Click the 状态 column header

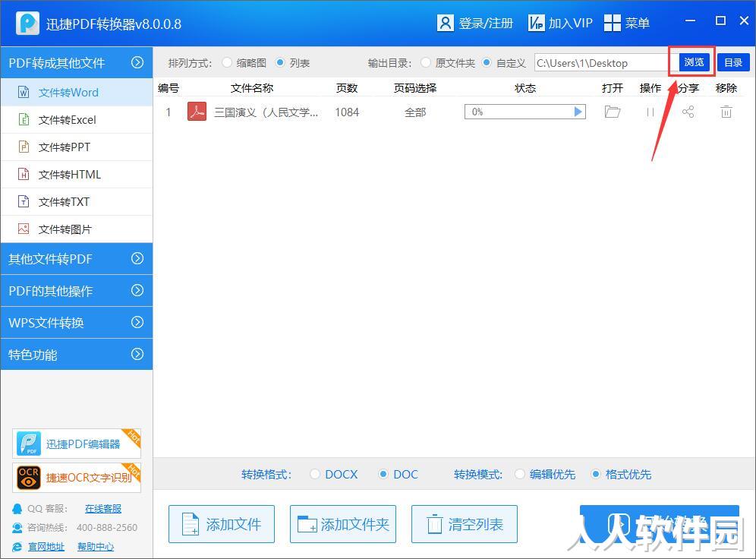(x=525, y=88)
